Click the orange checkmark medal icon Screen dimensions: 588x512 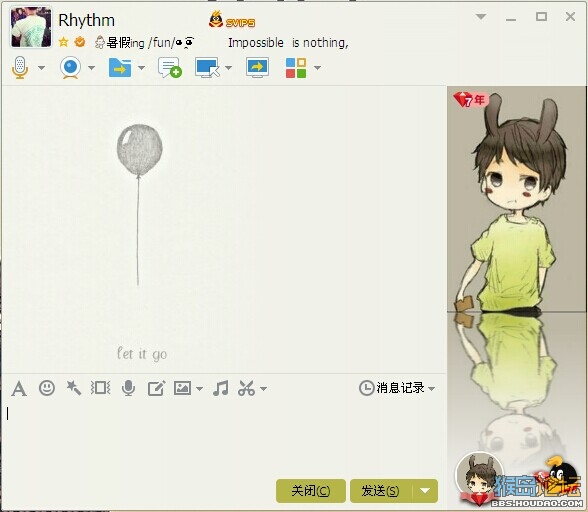tap(80, 42)
